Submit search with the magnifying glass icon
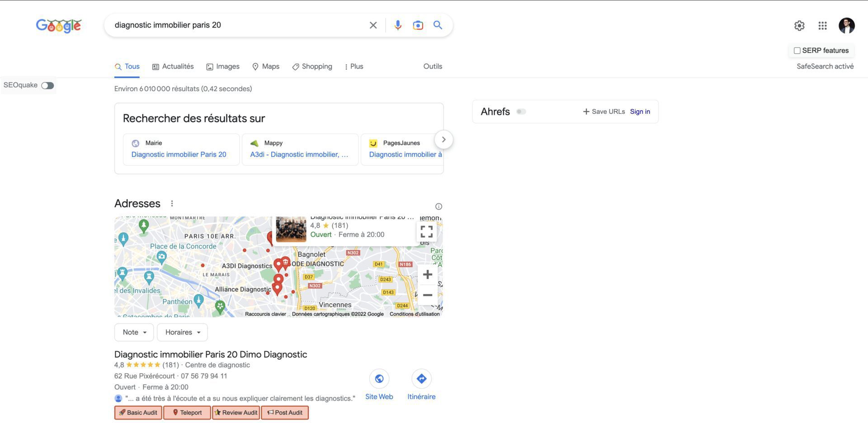Viewport: 868px width, 423px height. (438, 25)
